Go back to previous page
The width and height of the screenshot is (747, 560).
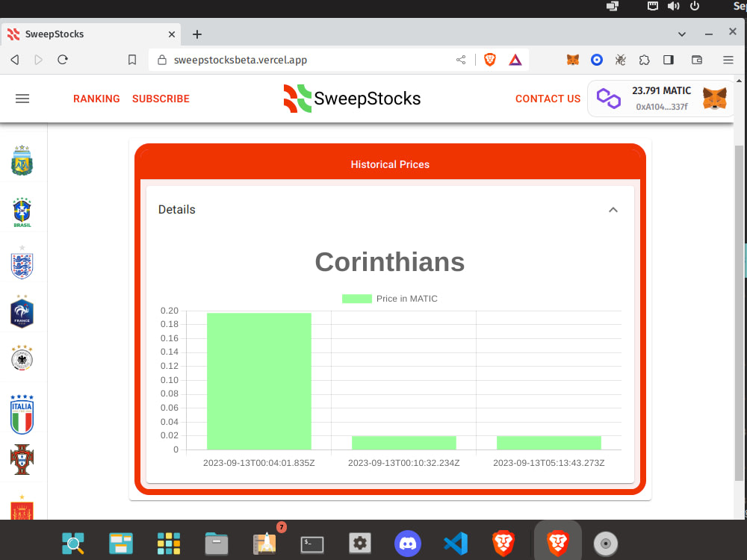pyautogui.click(x=15, y=60)
